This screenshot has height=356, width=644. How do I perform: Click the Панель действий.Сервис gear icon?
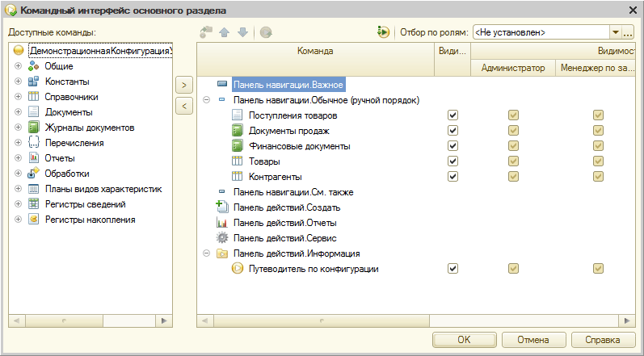[221, 238]
